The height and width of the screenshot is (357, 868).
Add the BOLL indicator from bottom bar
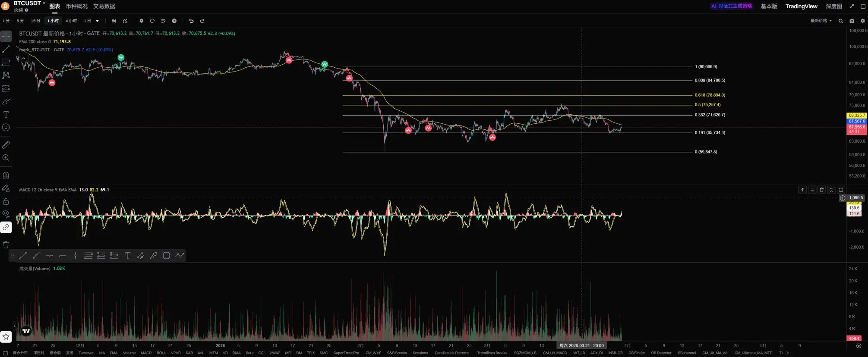(161, 353)
